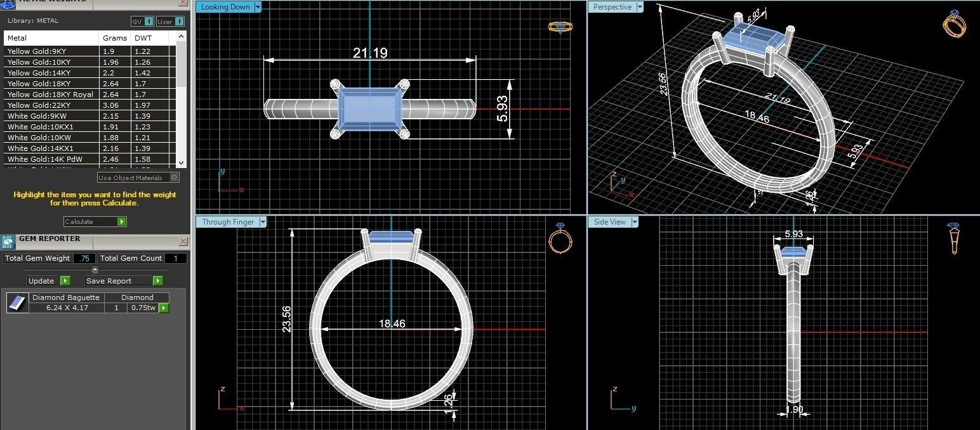This screenshot has height=430, width=980.
Task: Select the Yellow Gold:10KY row
Action: pyautogui.click(x=90, y=62)
